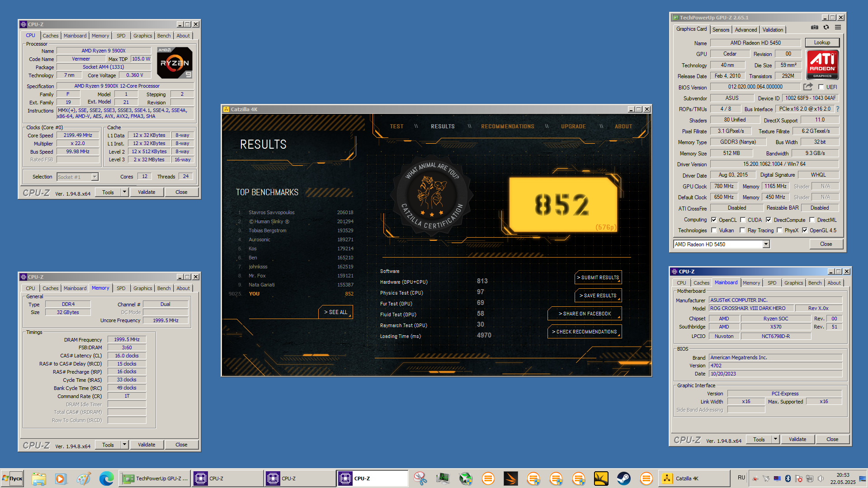Open the monitor diagnostics taskbar icon

443,479
